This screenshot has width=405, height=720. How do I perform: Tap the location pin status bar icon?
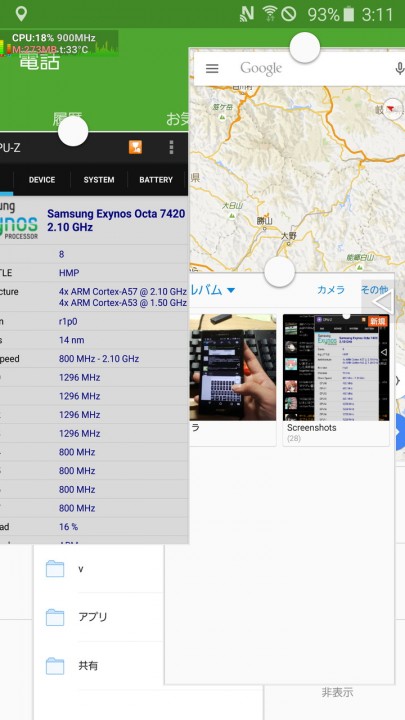pos(21,14)
